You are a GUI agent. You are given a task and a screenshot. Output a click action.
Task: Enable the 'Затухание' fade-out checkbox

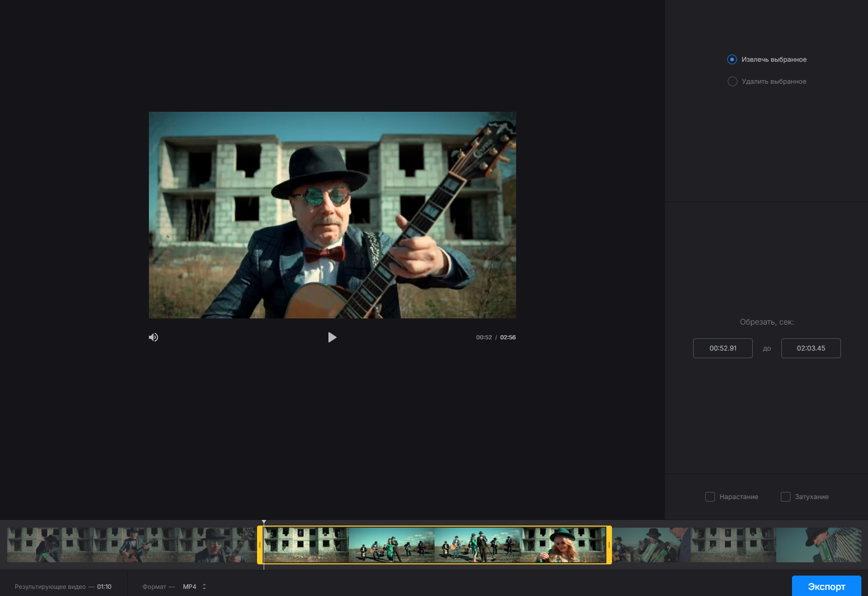point(785,496)
